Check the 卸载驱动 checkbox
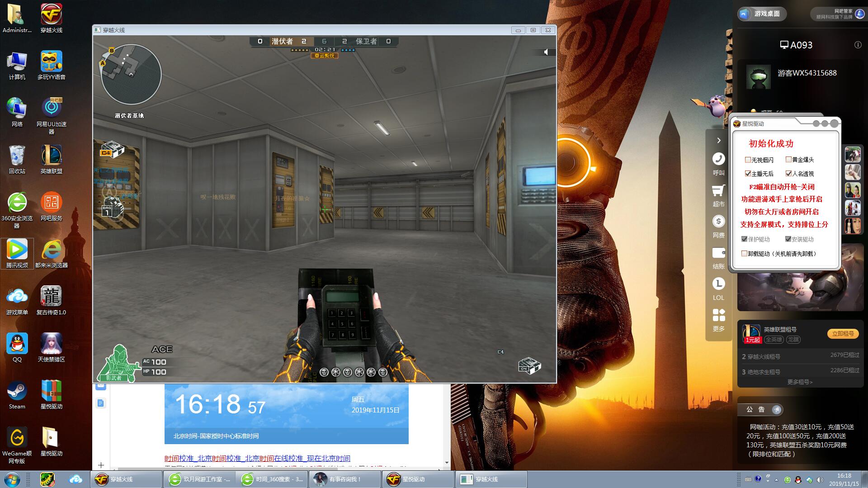This screenshot has height=488, width=868. pyautogui.click(x=744, y=254)
